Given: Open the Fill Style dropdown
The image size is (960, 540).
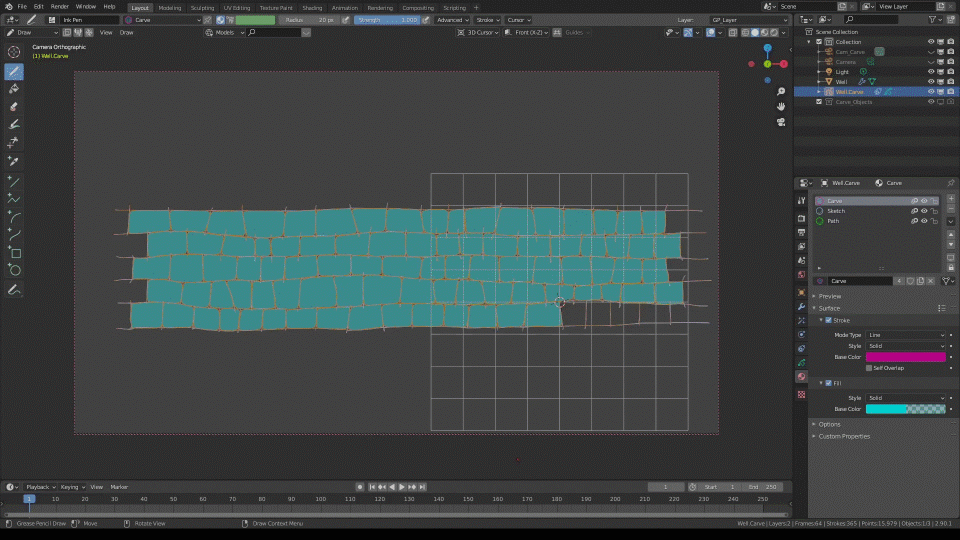Looking at the screenshot, I should pyautogui.click(x=906, y=398).
